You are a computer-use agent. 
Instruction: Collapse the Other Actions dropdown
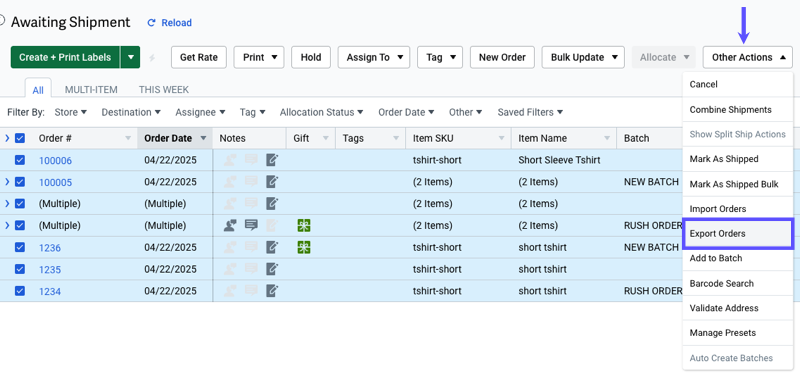[747, 57]
